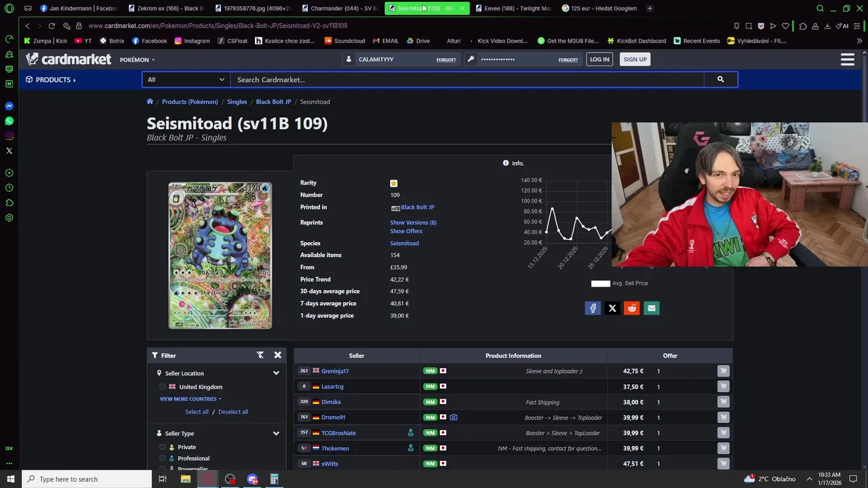Collapse the Seller Location filter section
This screenshot has height=488, width=868.
pos(276,373)
